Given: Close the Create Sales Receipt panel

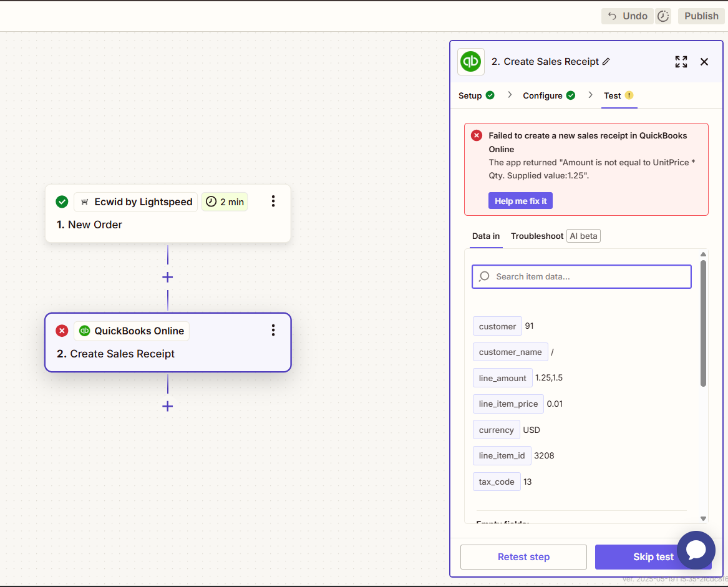Looking at the screenshot, I should tap(704, 62).
